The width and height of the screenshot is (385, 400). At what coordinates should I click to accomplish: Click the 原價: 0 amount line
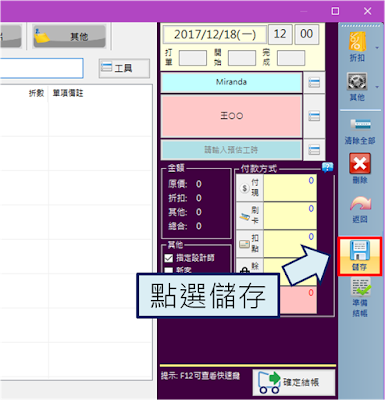click(185, 184)
